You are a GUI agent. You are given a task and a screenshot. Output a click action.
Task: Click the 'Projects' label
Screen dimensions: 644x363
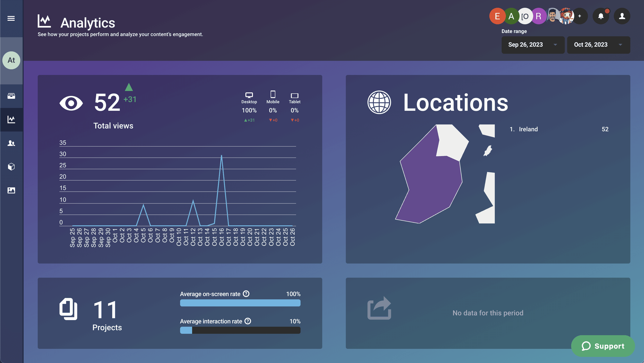(x=107, y=327)
